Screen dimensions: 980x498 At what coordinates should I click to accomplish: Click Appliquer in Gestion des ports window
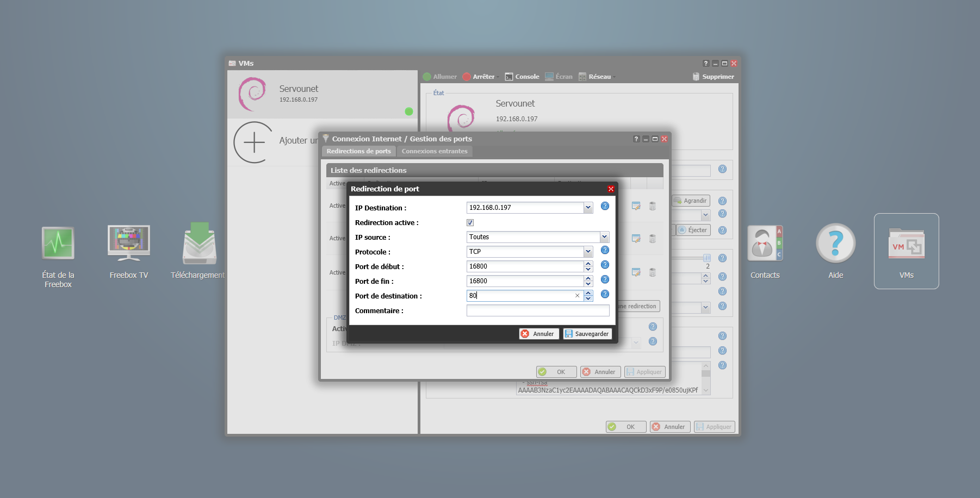click(x=645, y=372)
